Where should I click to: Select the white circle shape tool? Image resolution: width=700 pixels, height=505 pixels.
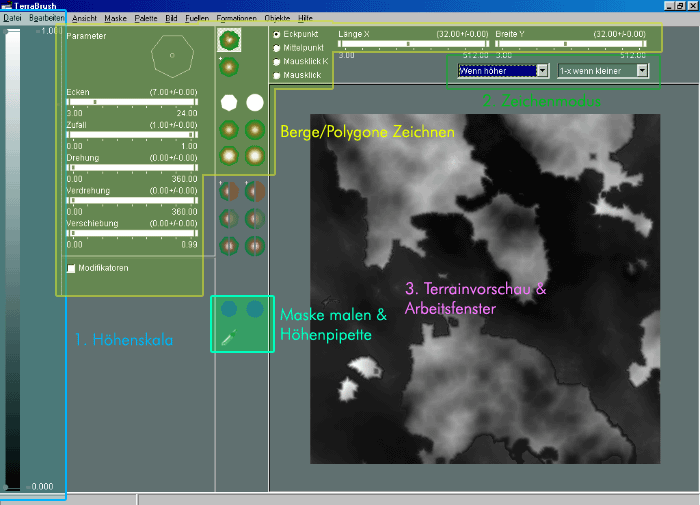coord(255,102)
